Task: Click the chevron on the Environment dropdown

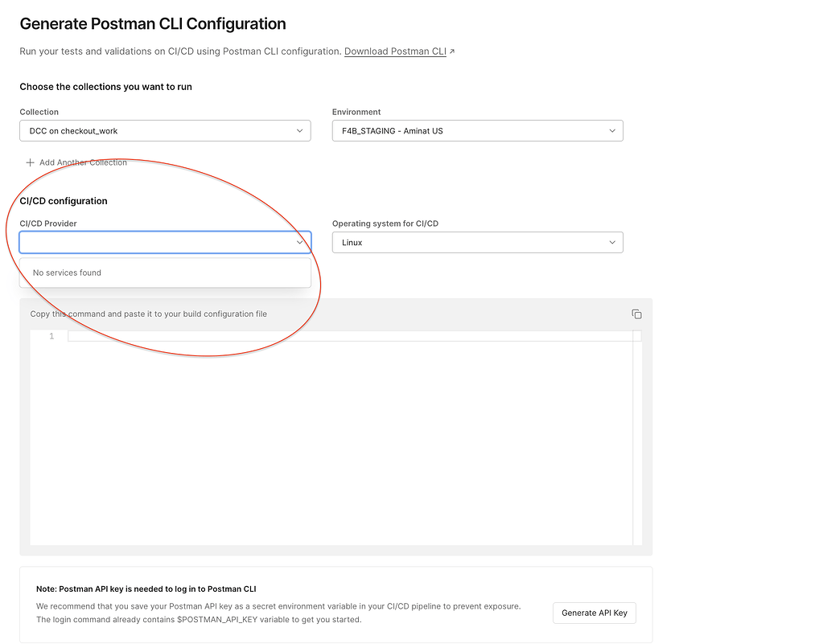Action: [612, 130]
